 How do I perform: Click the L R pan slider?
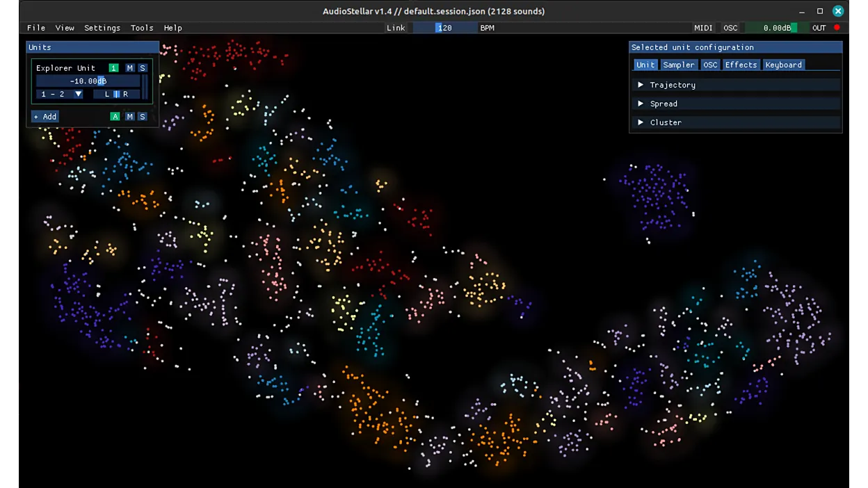tap(116, 94)
